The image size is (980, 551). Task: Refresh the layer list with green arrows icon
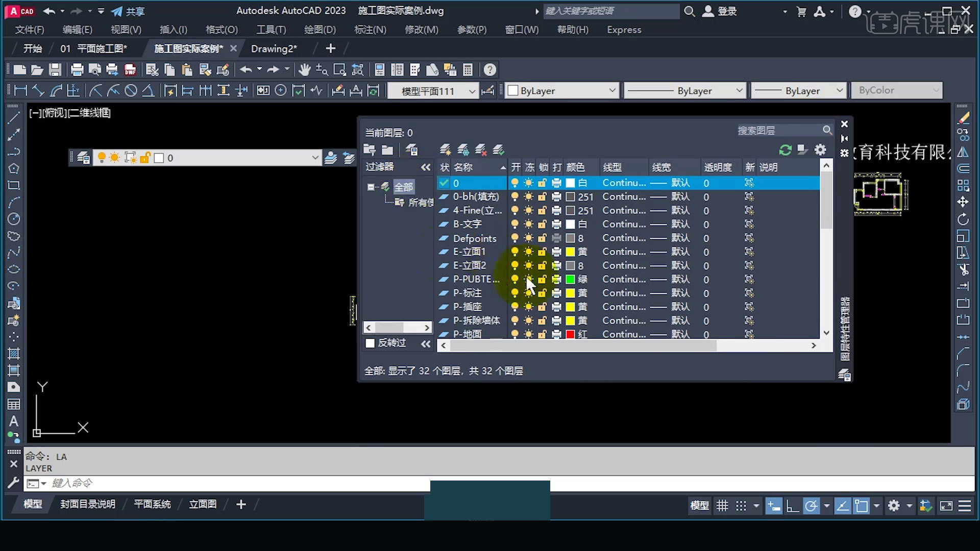785,149
